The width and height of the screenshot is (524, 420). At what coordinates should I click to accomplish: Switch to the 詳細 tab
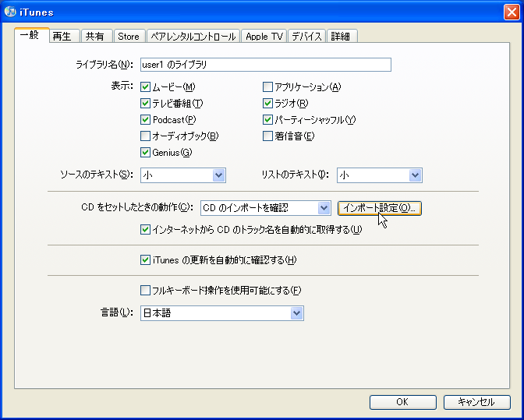342,36
